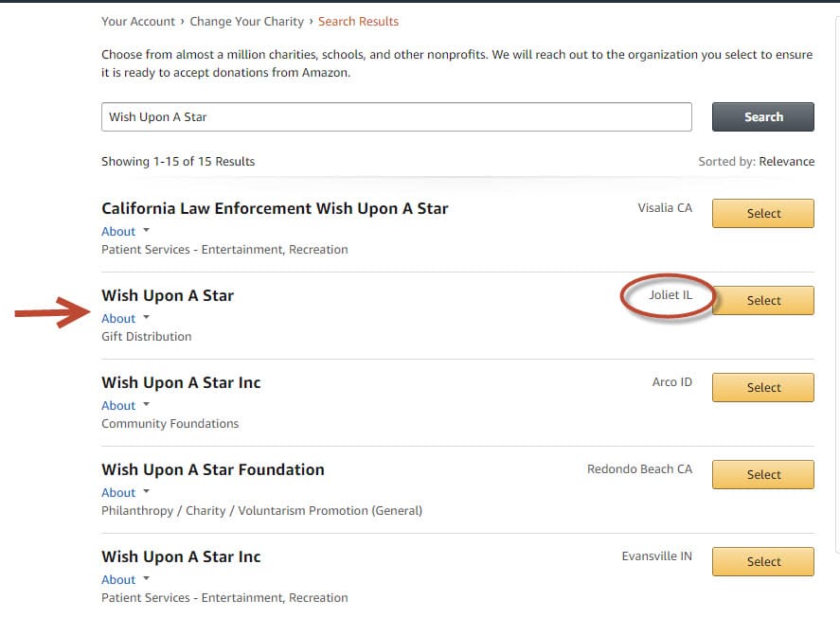Select the Redondo Beach CA foundation
Viewport: 840px width, 617px height.
[763, 475]
